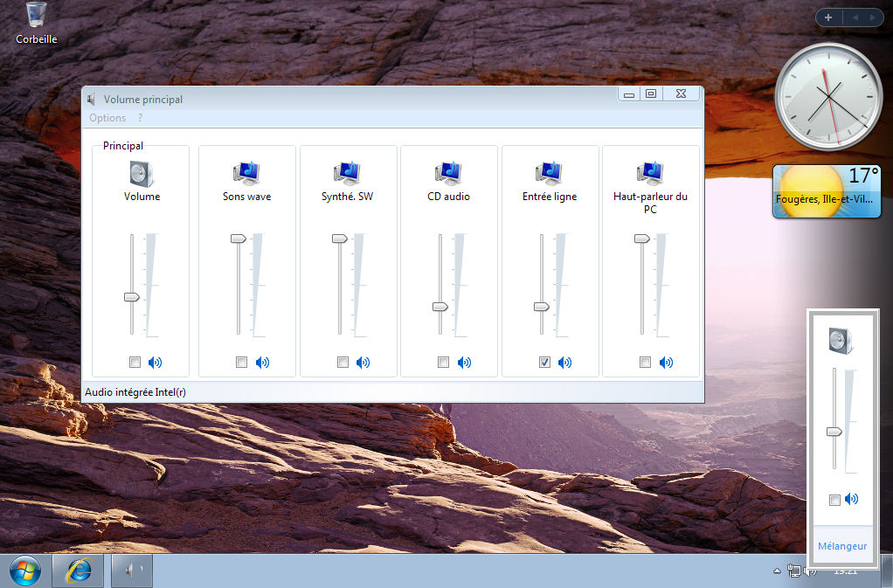Click the Fougères weather gadget

coord(826,190)
